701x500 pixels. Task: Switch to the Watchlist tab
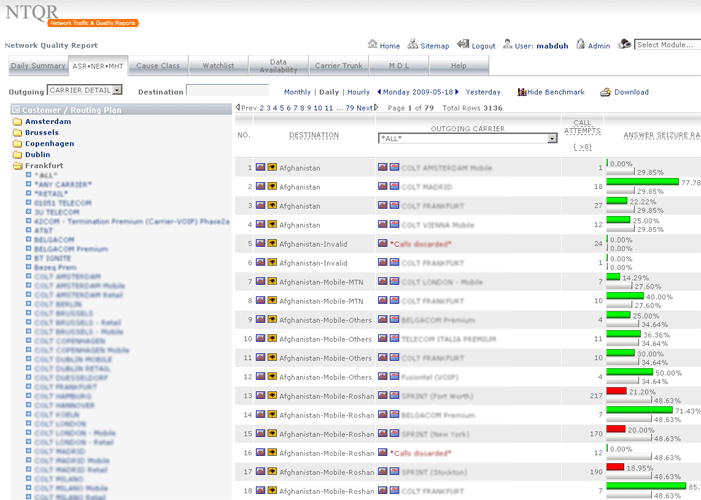(x=218, y=66)
